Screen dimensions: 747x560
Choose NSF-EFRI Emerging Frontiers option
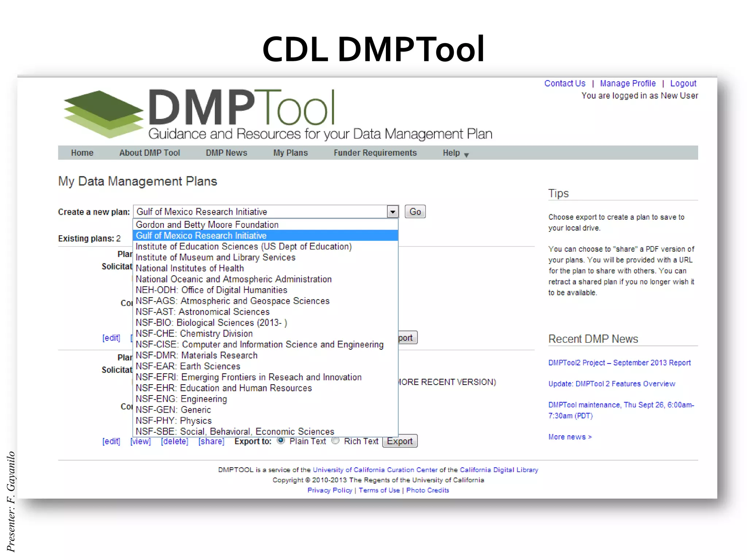tap(266, 377)
